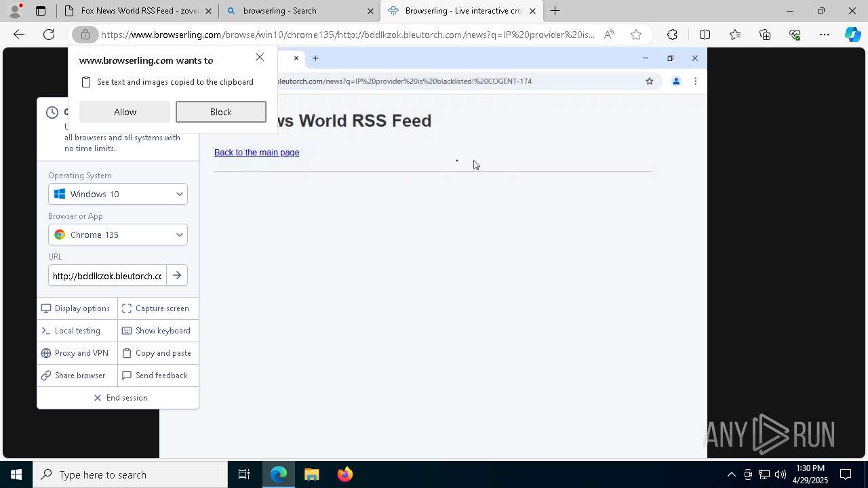Image resolution: width=868 pixels, height=488 pixels.
Task: Bookmark page in remote Chrome
Action: 649,81
